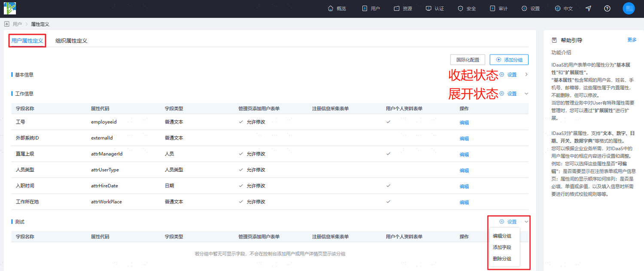
Task: Open 更多 link in help panel
Action: [x=632, y=40]
